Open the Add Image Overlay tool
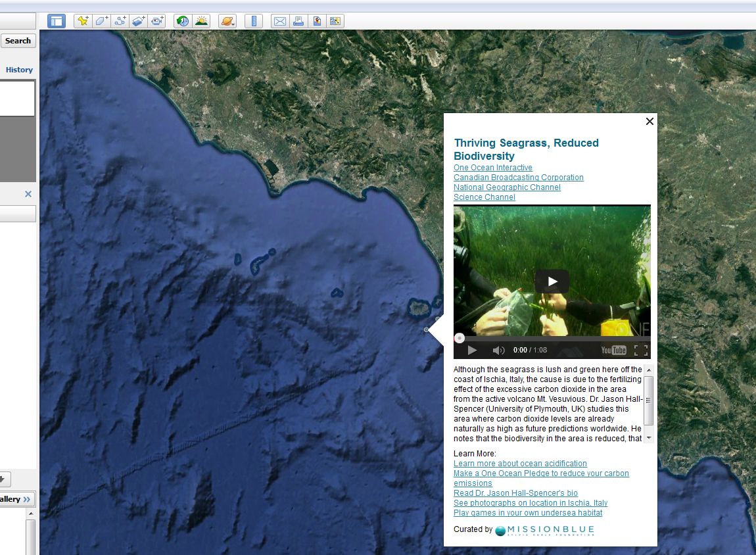Viewport: 756px width, 555px height. pos(138,20)
